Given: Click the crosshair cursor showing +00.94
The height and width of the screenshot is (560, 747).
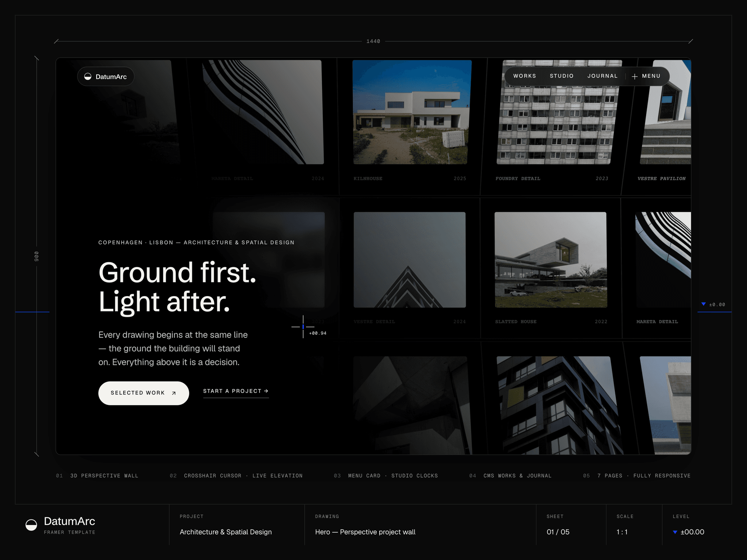Looking at the screenshot, I should coord(303,327).
